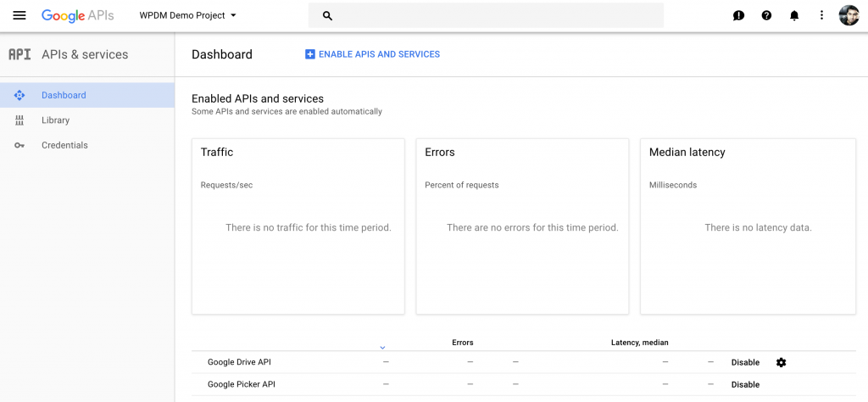Open the Google Picker API row link
The image size is (868, 402).
pos(242,384)
